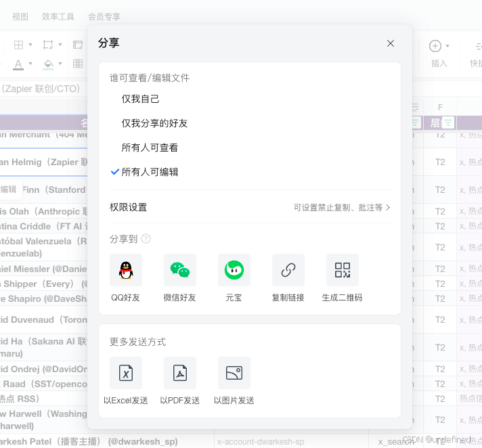
Task: Click the 'Dwarkesh Patel (播客主播)' cell
Action: click(x=107, y=442)
